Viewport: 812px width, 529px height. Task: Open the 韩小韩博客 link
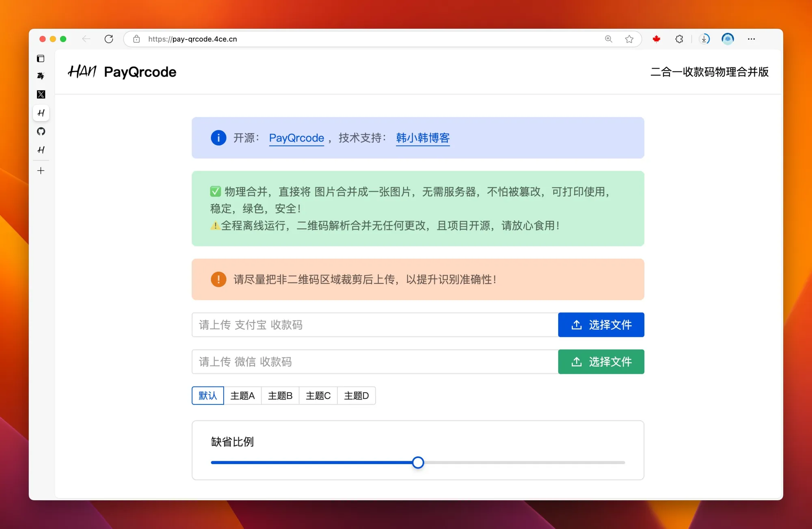click(x=423, y=138)
